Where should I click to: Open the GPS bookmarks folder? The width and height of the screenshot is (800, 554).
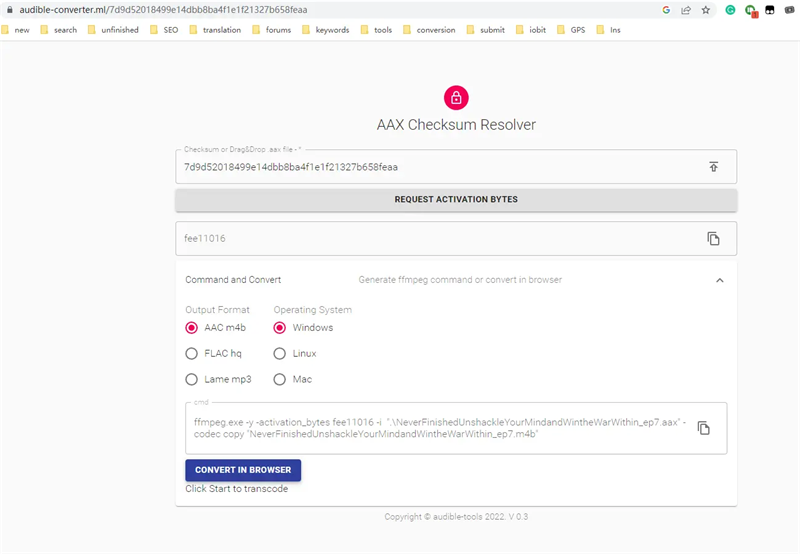[571, 30]
